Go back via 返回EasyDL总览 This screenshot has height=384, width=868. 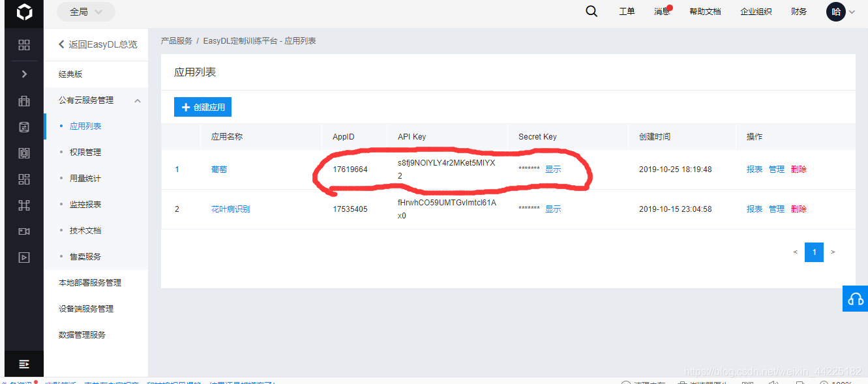pos(98,45)
